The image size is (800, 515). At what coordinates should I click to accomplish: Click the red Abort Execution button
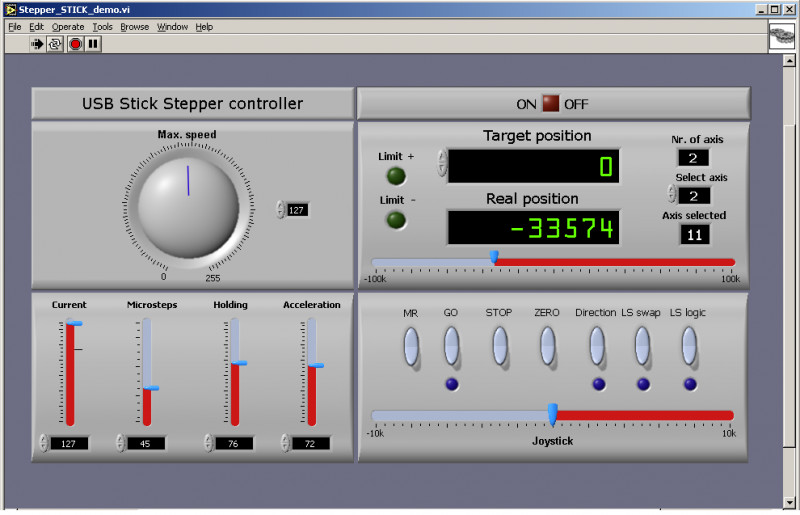[76, 44]
